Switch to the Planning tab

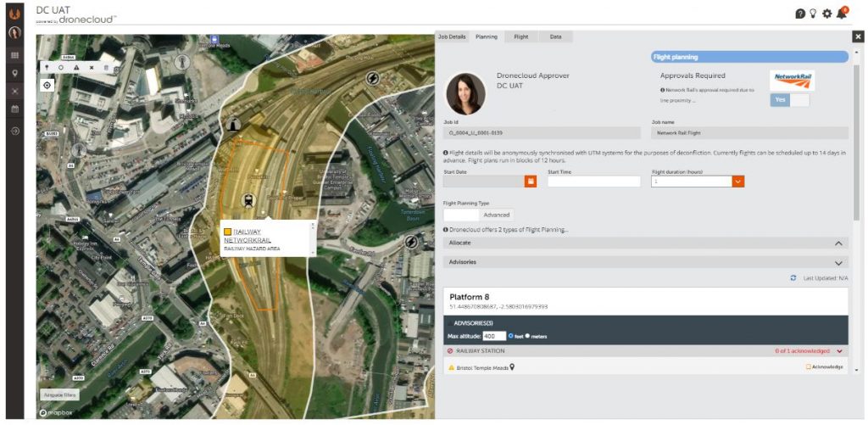click(x=487, y=36)
